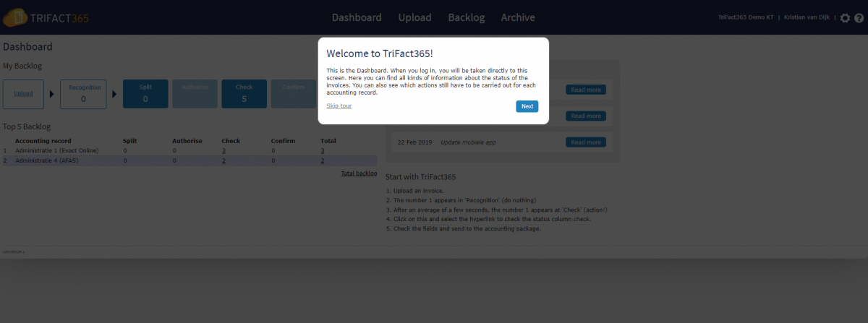
Task: Click the Total column header
Action: [328, 141]
